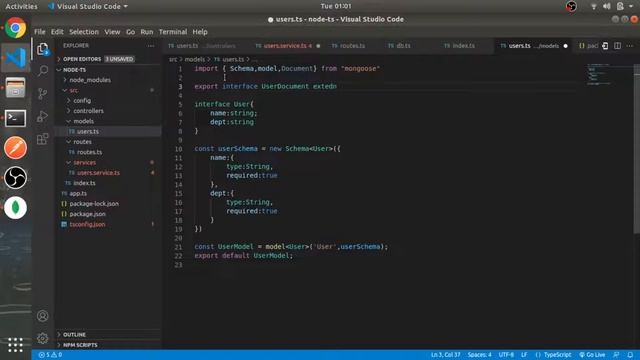Click the open changes icon in editor toolbar
The height and width of the screenshot is (360, 640).
coord(605,46)
